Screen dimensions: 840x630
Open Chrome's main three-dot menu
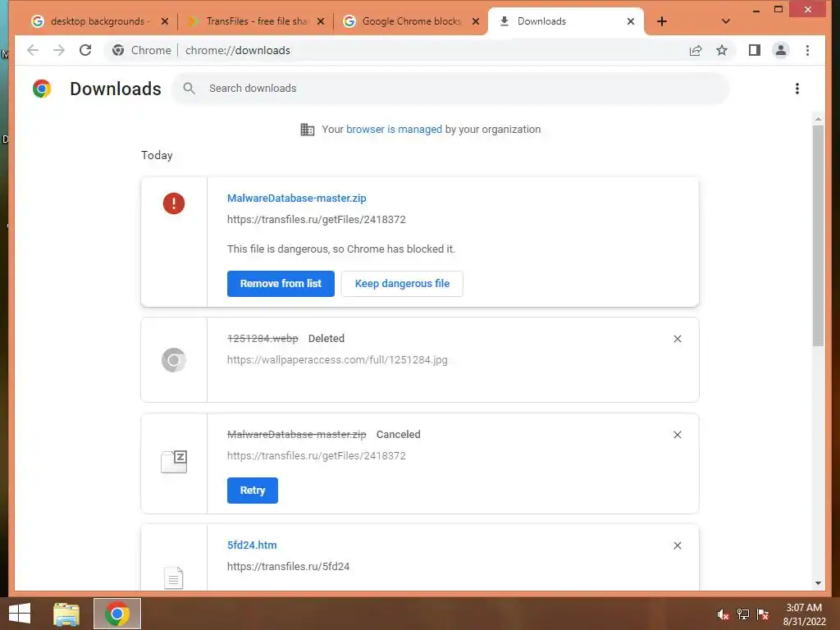pyautogui.click(x=807, y=50)
